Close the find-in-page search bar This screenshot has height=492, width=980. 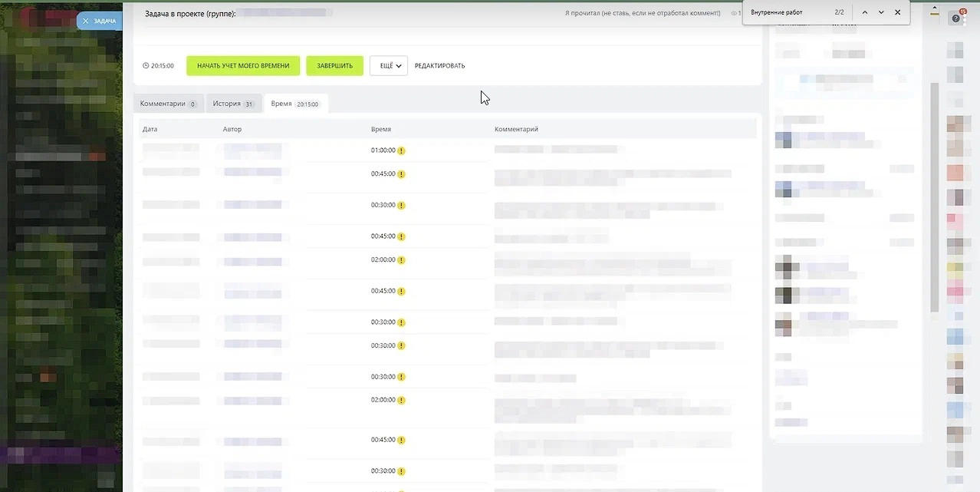point(898,12)
